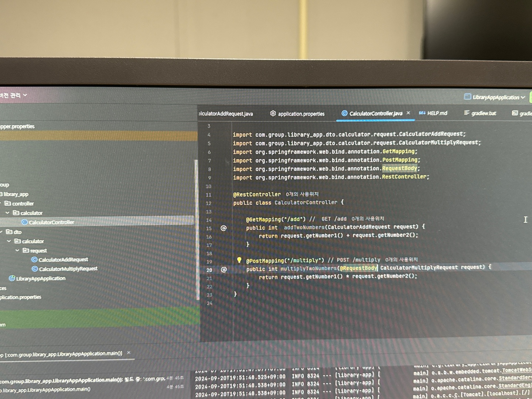Screen dimensions: 532x399
Task: Click the @RequestBody annotation on line 20
Action: pos(358,268)
